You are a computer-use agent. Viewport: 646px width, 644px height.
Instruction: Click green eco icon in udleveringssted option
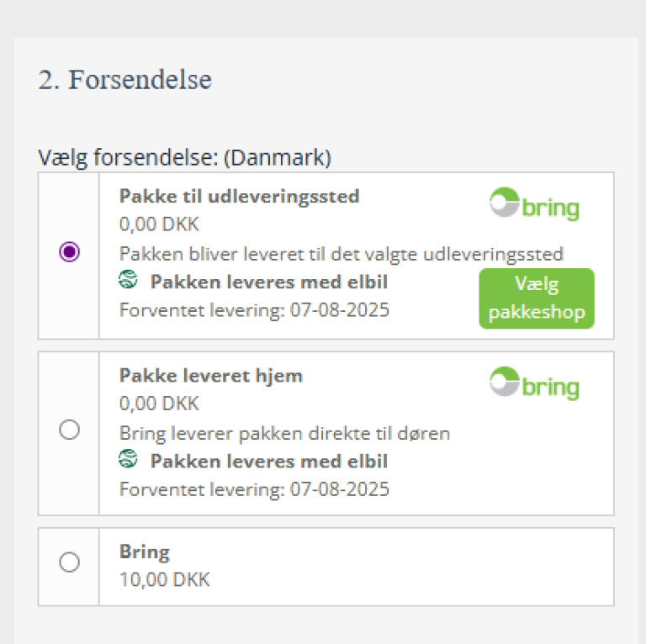click(128, 280)
